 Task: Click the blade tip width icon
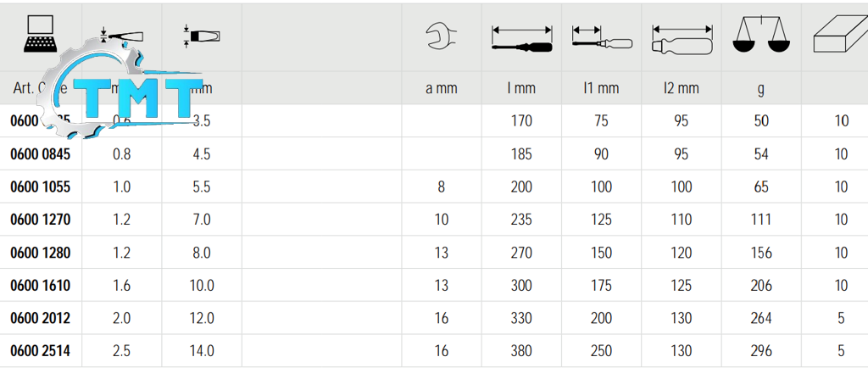(201, 36)
